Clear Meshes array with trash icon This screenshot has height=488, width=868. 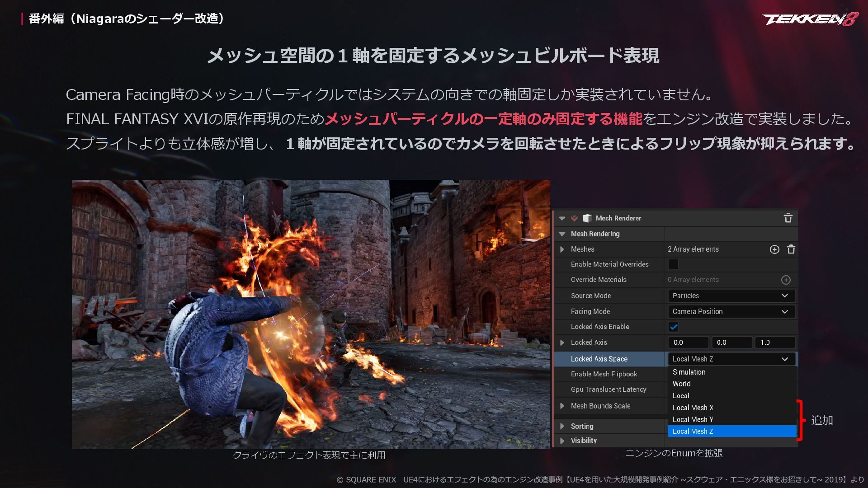pos(791,249)
